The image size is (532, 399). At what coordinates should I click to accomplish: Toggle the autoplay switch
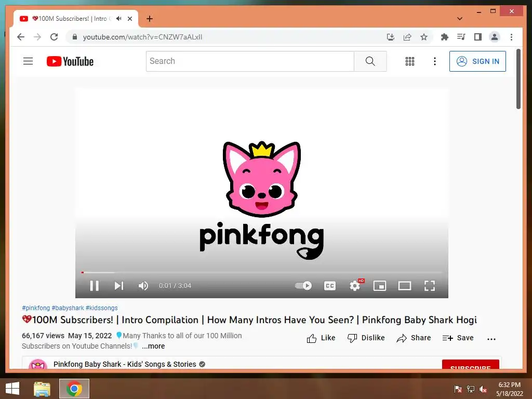click(303, 286)
